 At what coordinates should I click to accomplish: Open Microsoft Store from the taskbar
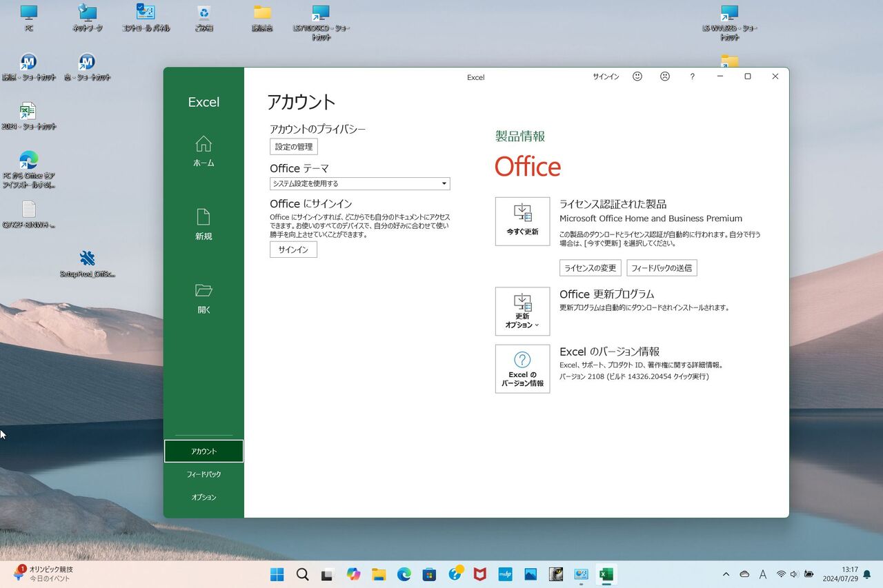pos(429,574)
